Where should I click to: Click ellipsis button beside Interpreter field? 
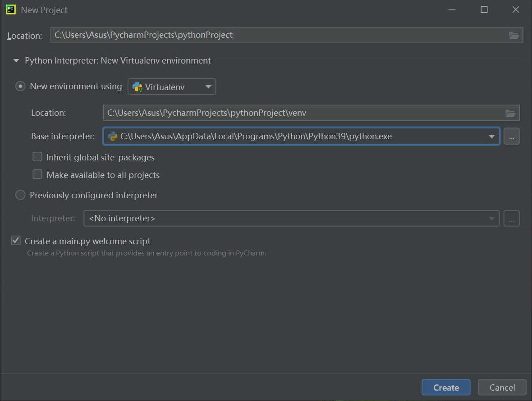512,219
